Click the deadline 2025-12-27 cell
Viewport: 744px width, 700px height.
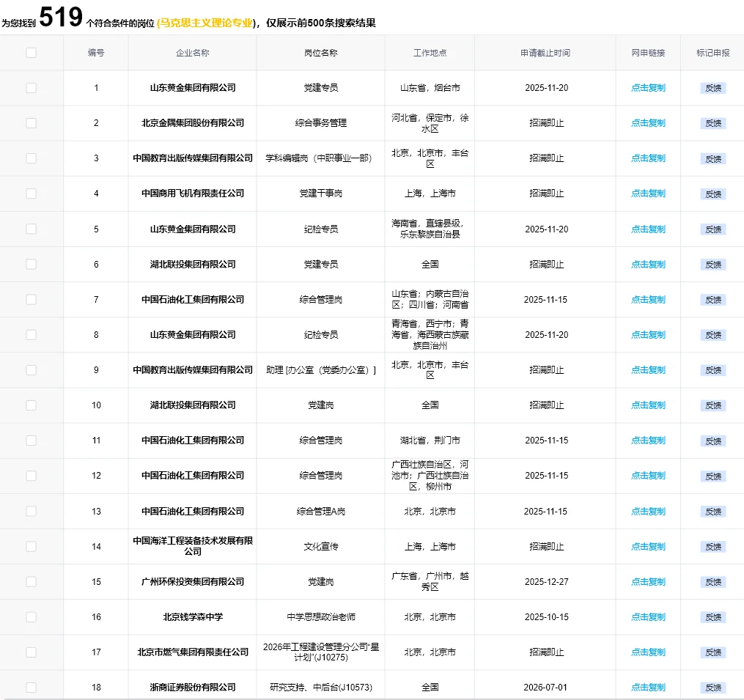[x=546, y=582]
